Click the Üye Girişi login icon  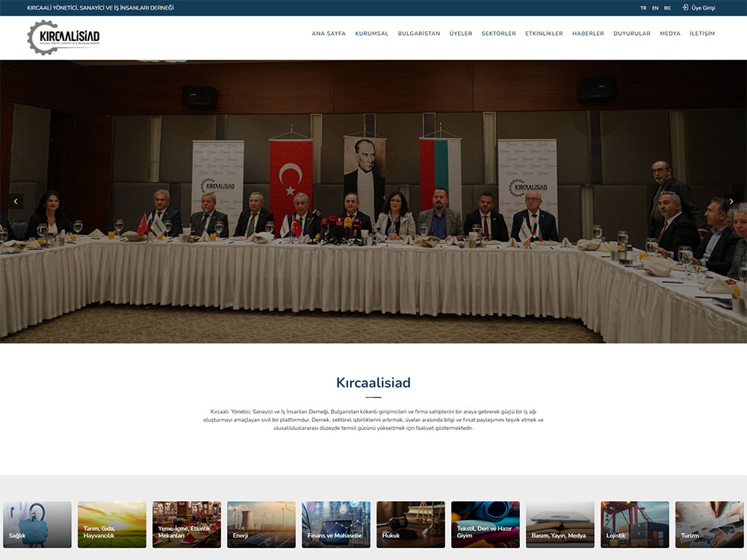click(x=685, y=7)
